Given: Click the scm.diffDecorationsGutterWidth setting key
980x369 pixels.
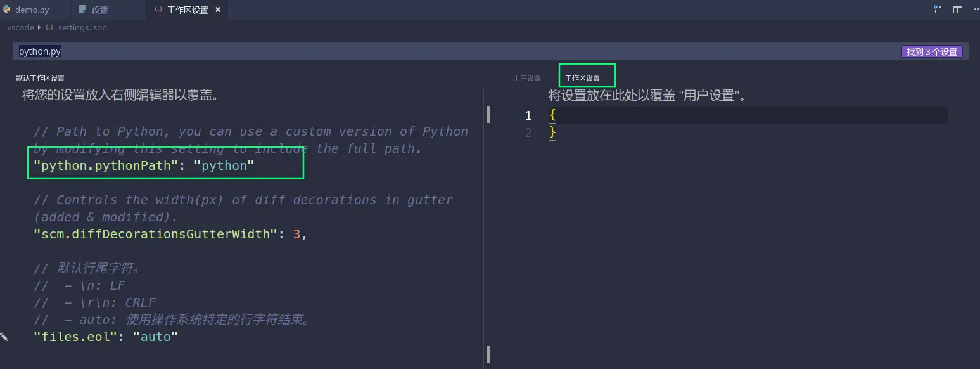Looking at the screenshot, I should click(x=151, y=234).
